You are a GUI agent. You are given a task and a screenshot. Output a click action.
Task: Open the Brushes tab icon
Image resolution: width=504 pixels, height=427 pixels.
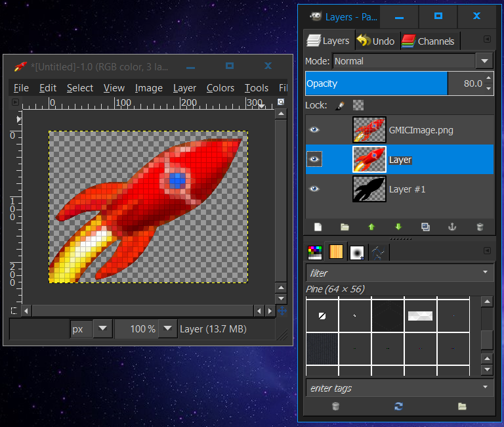pyautogui.click(x=357, y=252)
